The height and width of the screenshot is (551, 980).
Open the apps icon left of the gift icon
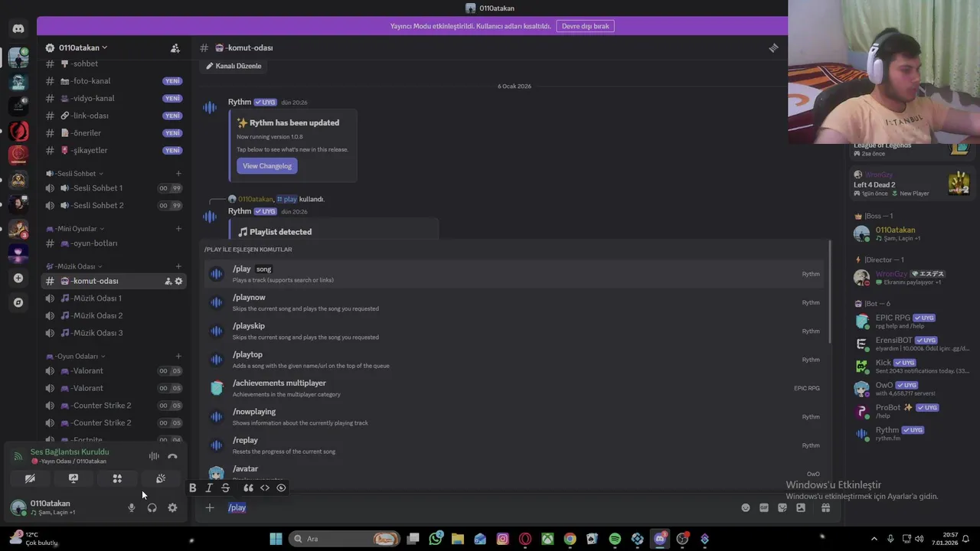[x=801, y=507]
